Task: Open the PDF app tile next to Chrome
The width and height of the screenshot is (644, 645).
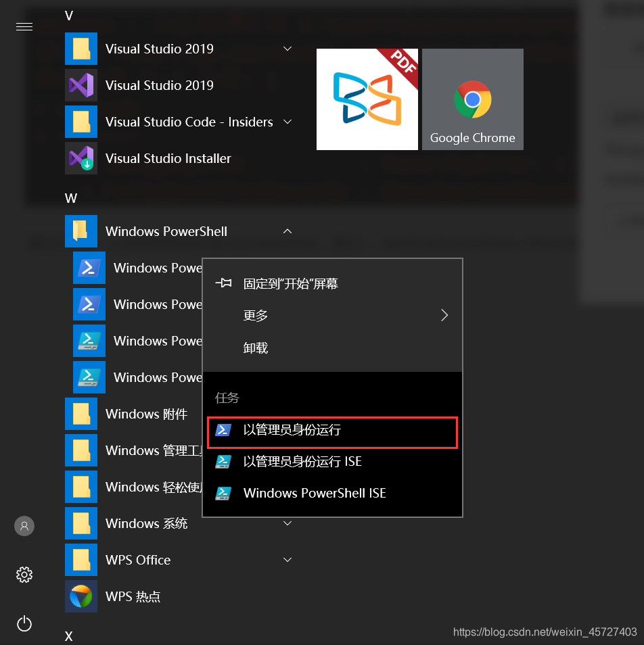Action: point(367,99)
